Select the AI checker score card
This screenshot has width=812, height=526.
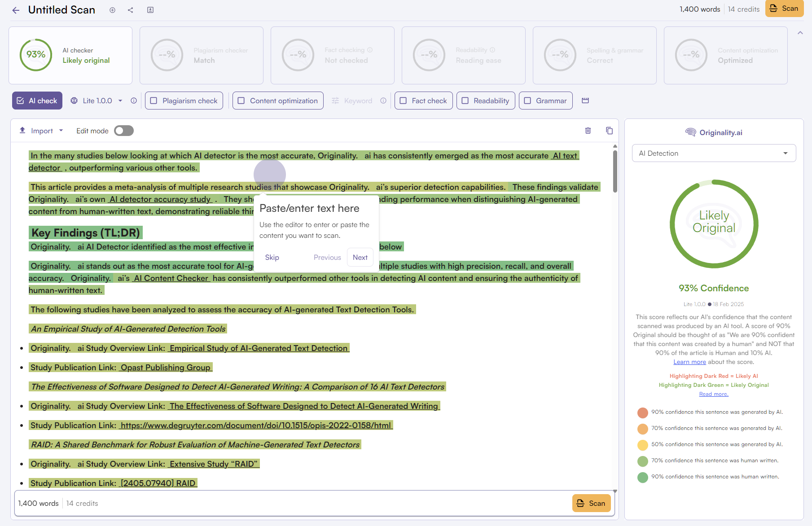pos(70,55)
